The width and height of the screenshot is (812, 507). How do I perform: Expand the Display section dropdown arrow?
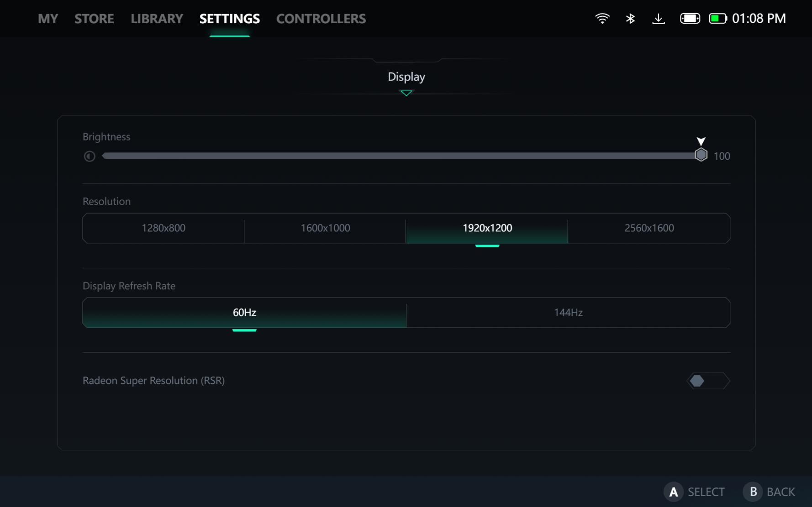click(406, 93)
